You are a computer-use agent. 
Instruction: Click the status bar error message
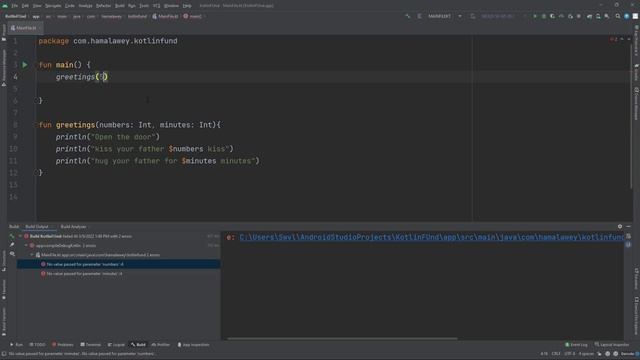click(x=81, y=354)
